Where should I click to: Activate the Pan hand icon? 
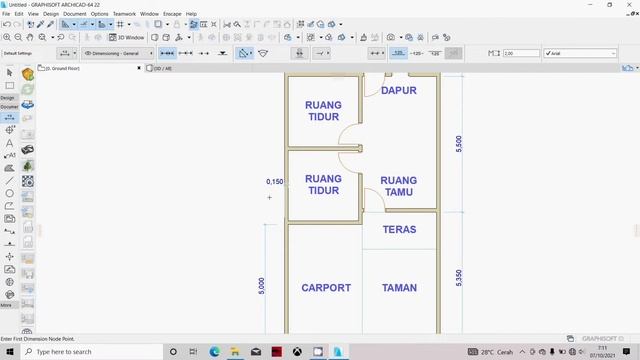30,38
